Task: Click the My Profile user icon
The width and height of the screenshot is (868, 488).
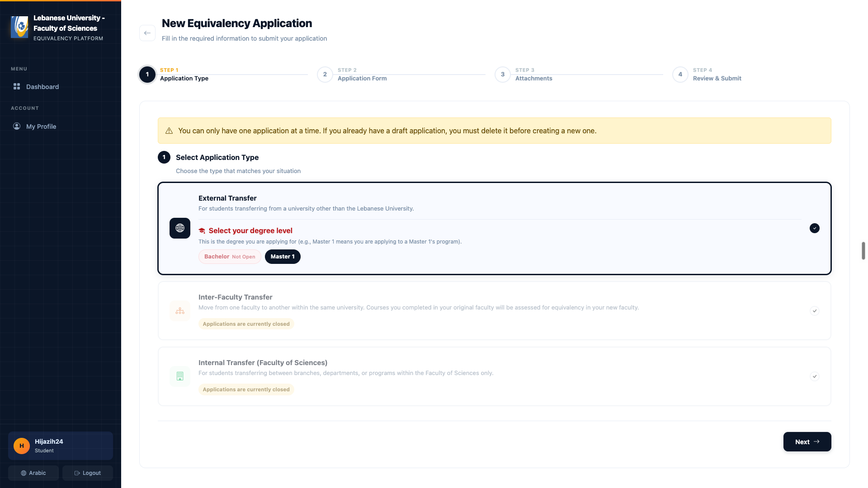Action: (17, 126)
